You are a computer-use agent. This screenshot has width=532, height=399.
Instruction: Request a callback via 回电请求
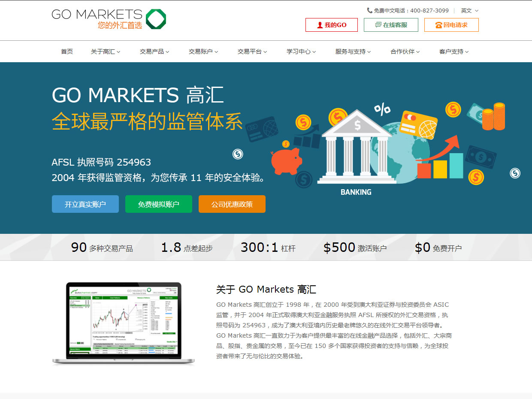pyautogui.click(x=451, y=25)
